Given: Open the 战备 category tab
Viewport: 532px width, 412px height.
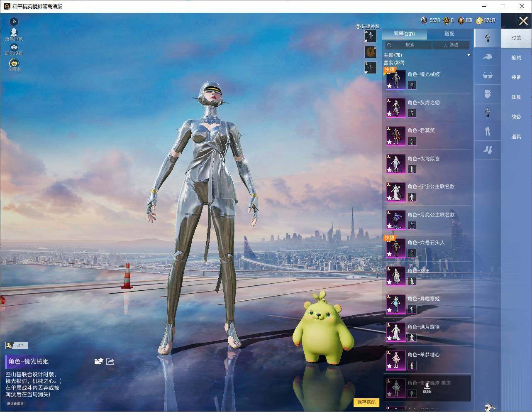Looking at the screenshot, I should [516, 117].
